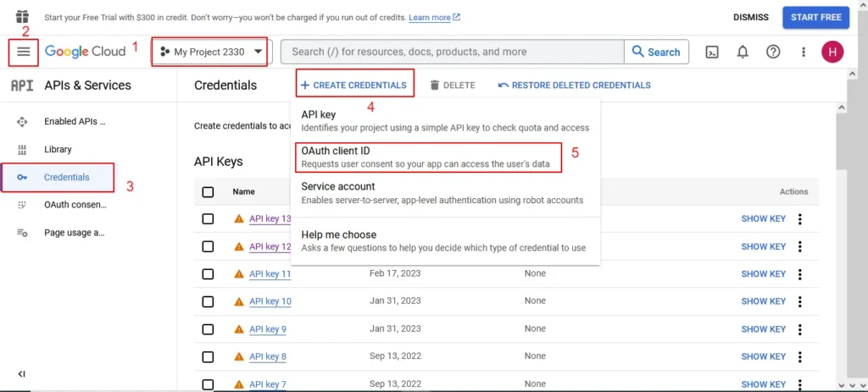Toggle the select-all checkbox in header row
868x392 pixels.
(209, 192)
